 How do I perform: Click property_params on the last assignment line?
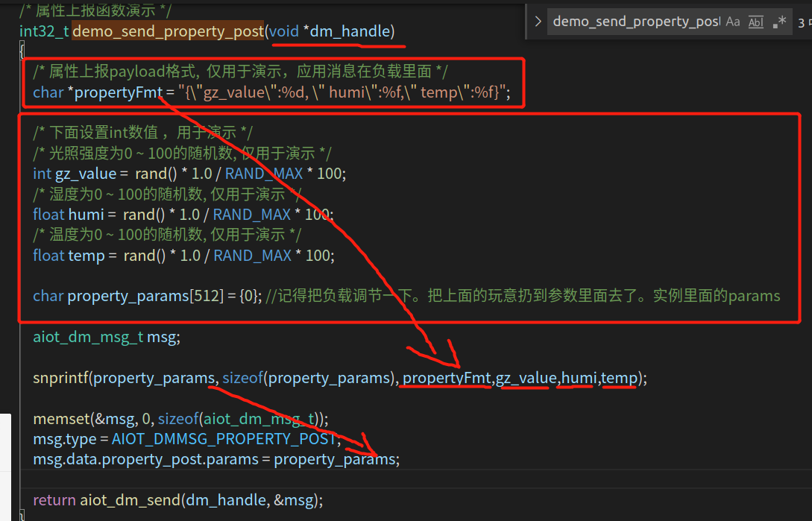(x=335, y=460)
